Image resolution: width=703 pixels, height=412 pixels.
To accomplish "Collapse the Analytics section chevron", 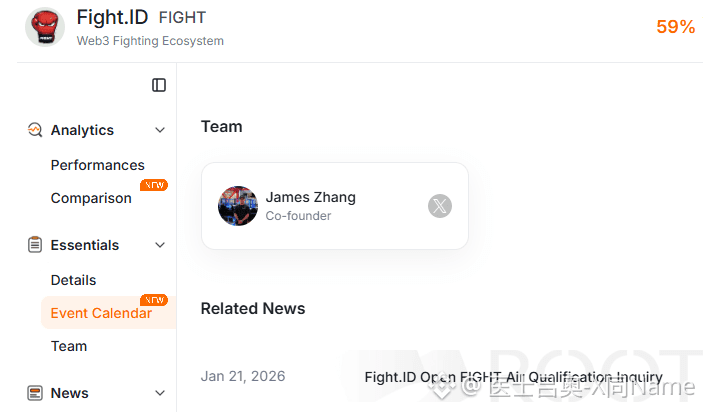I will tap(160, 130).
